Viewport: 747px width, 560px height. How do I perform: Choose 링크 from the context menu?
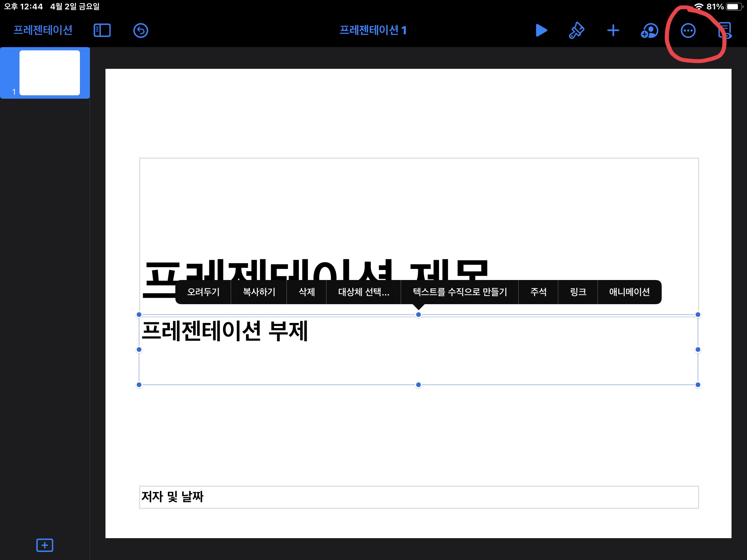tap(578, 292)
